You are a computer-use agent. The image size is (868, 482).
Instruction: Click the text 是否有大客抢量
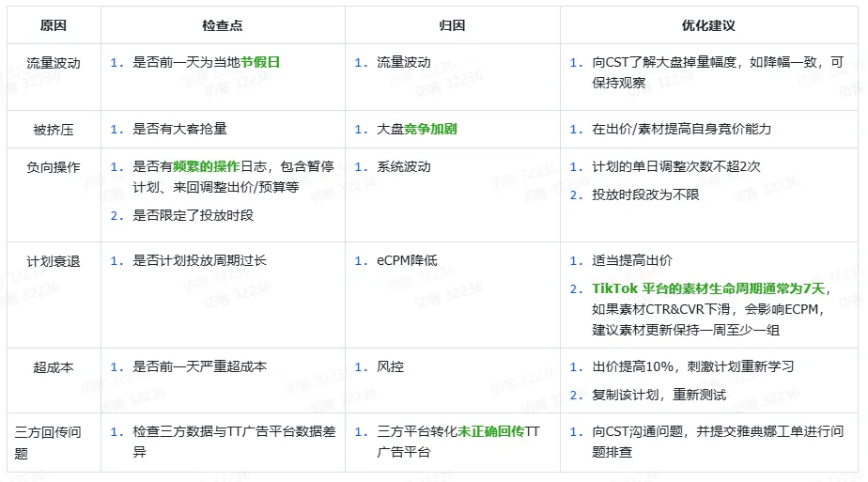pos(180,129)
